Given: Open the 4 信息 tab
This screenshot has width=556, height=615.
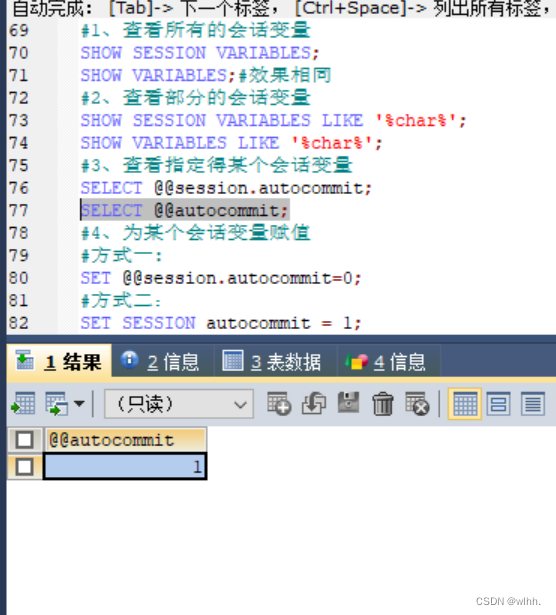Looking at the screenshot, I should click(389, 361).
